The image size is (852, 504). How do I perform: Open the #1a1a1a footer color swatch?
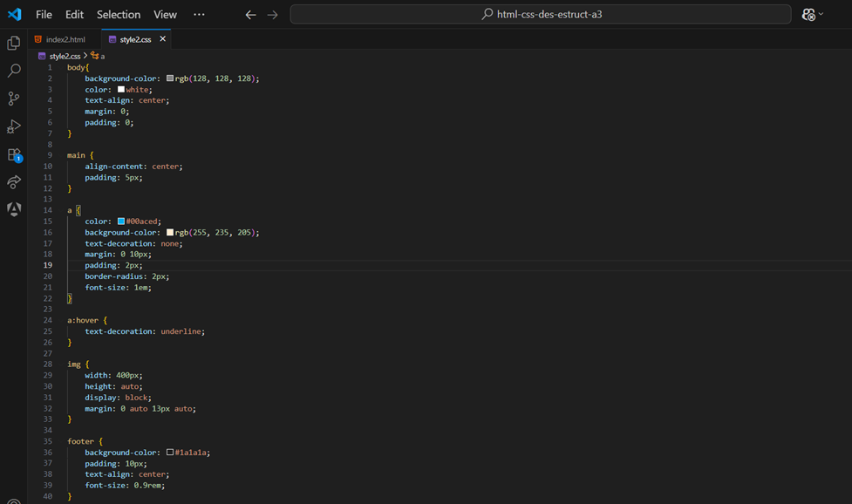[x=170, y=452]
